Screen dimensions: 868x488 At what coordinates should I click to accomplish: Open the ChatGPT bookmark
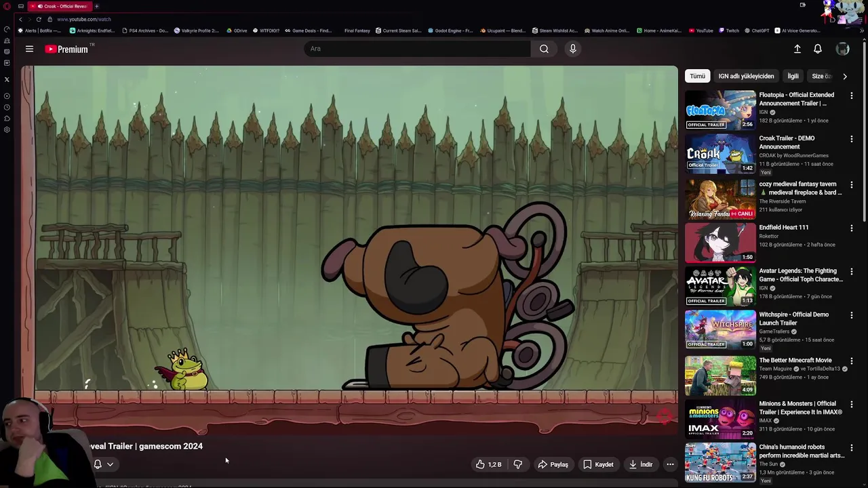point(757,30)
